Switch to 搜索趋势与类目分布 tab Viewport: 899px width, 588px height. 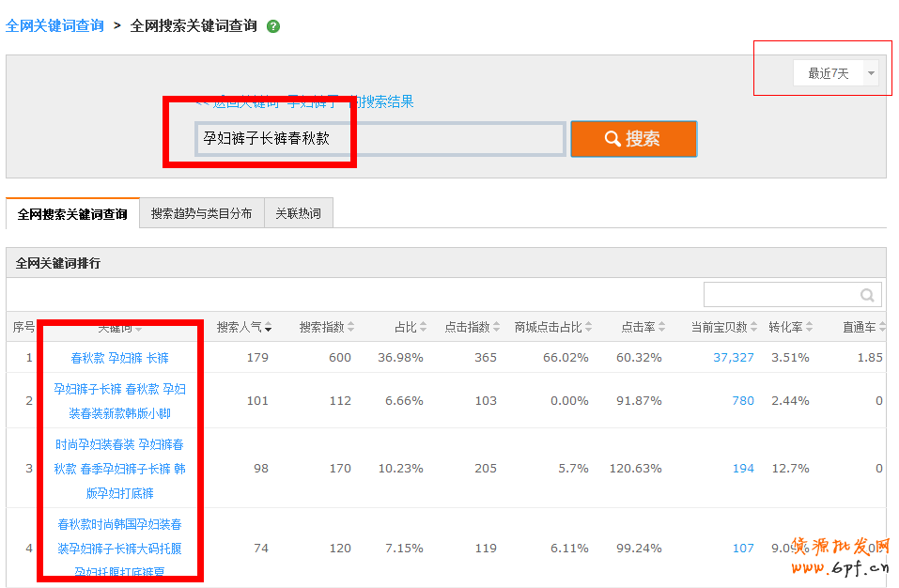201,213
